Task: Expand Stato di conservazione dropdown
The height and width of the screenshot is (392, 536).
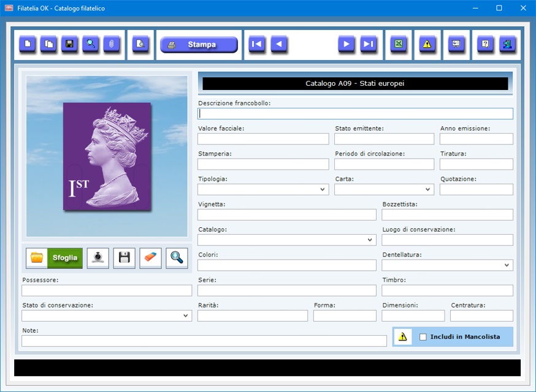Action: [x=186, y=316]
